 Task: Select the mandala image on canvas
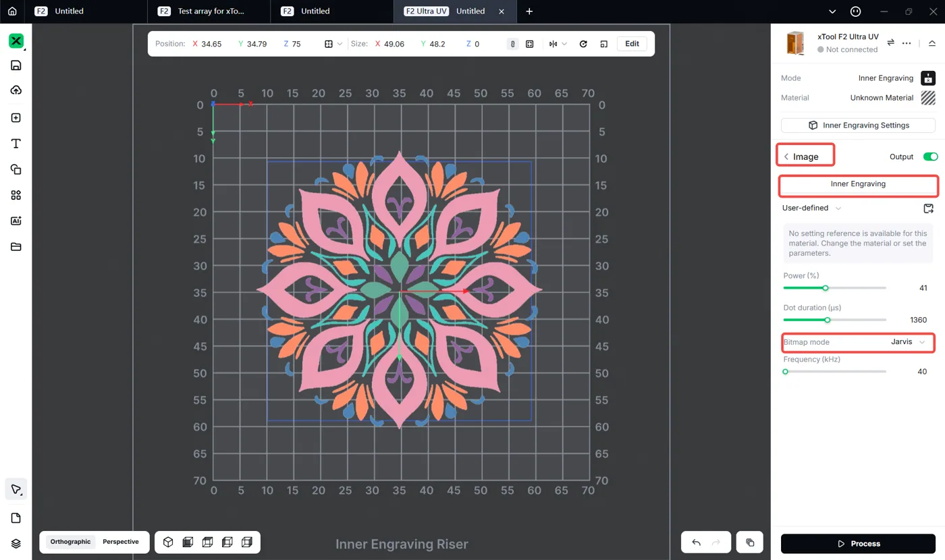click(400, 290)
